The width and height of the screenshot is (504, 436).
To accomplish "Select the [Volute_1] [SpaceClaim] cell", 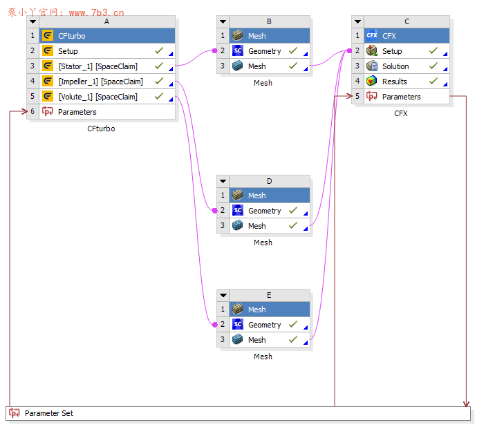I will click(107, 96).
